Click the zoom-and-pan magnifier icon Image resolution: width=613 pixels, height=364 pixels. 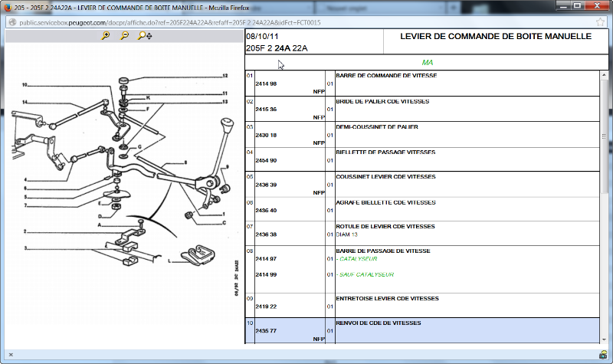pos(145,35)
